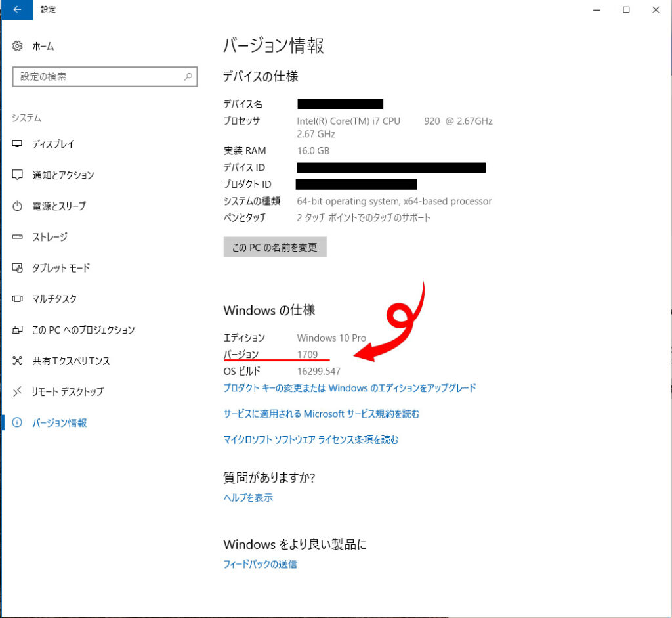This screenshot has height=618, width=672.
Task: Select この PC へのプロジェクション in sidebar
Action: pyautogui.click(x=83, y=330)
